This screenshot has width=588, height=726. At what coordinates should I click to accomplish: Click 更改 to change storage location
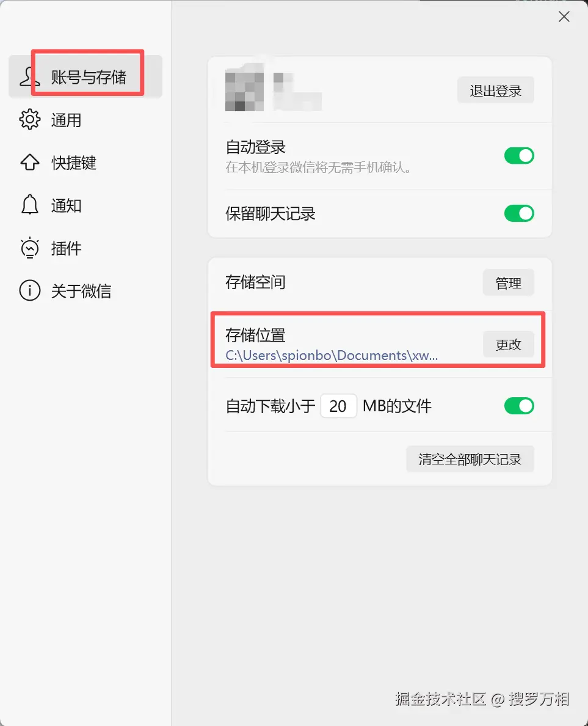click(x=509, y=344)
